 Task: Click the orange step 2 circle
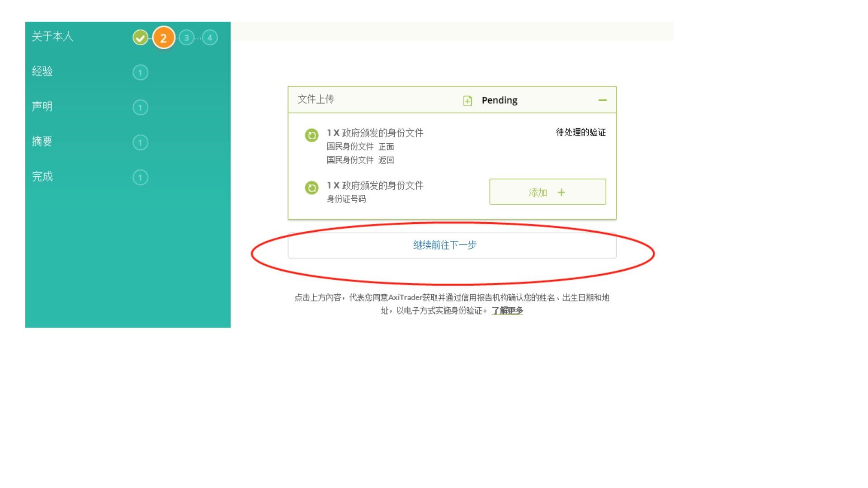tap(164, 38)
